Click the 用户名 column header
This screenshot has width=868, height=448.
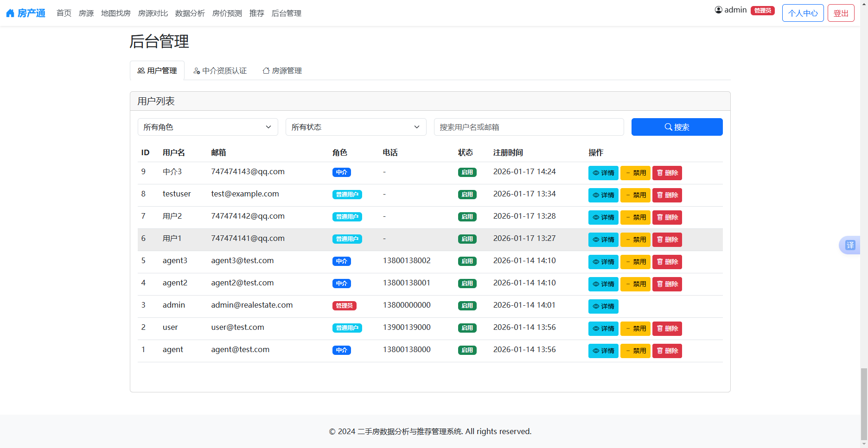(x=174, y=152)
